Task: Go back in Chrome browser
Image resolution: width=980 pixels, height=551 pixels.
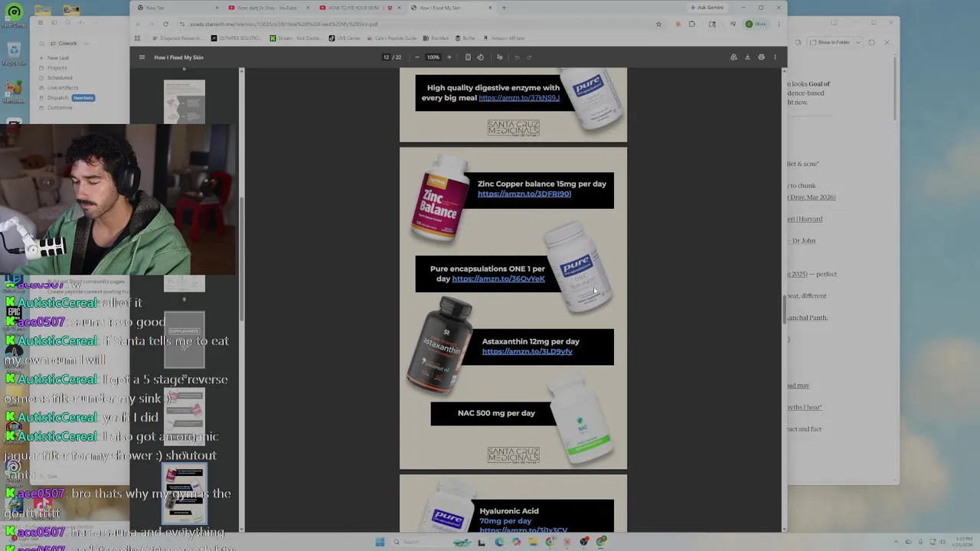Action: [138, 24]
